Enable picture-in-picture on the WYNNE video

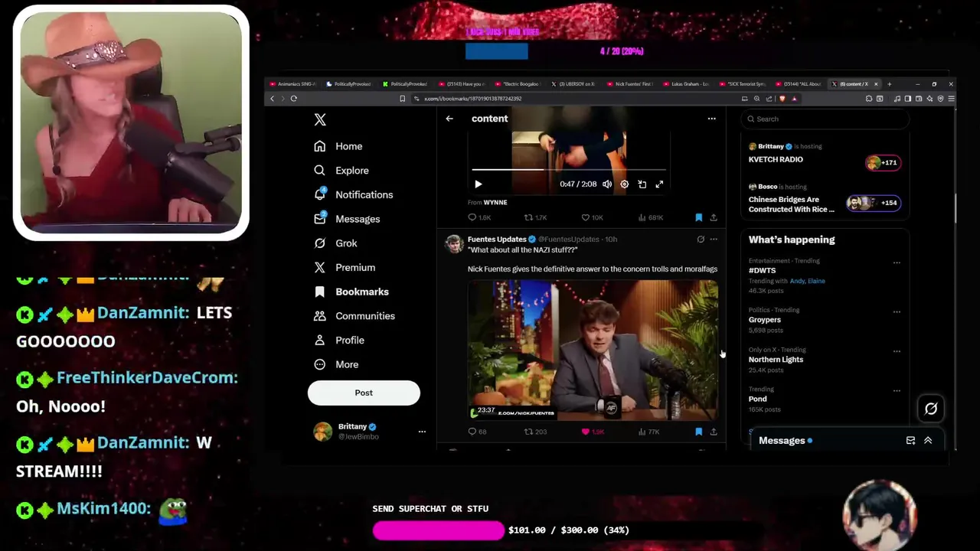pyautogui.click(x=642, y=184)
